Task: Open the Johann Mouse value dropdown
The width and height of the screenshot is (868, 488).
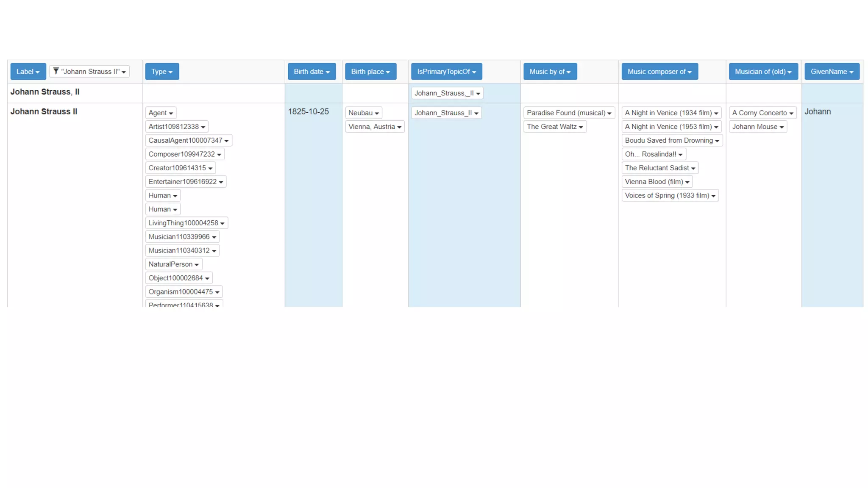Action: [x=758, y=127]
